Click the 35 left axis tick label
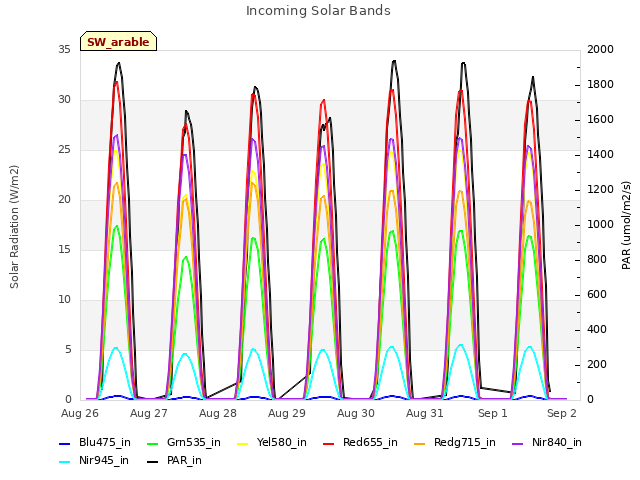 pyautogui.click(x=64, y=50)
